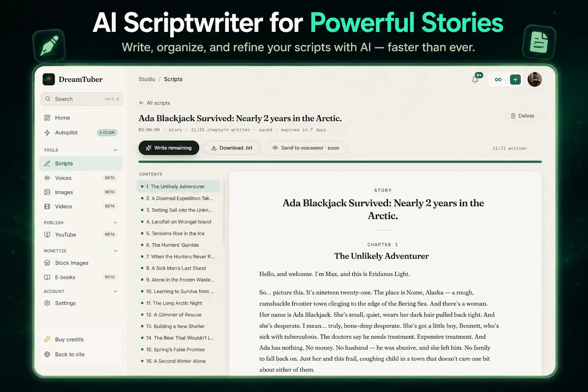Open Settings under Account
The height and width of the screenshot is (392, 588).
click(x=81, y=303)
